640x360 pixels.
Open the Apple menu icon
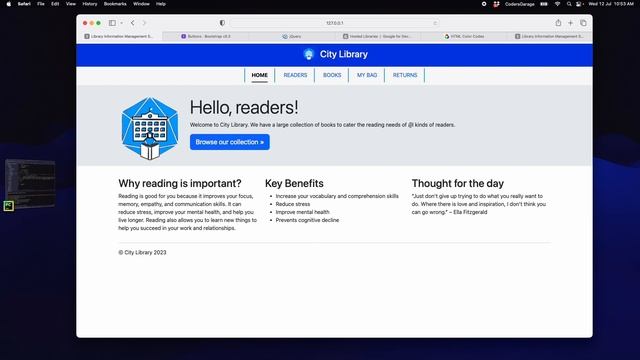coord(8,4)
